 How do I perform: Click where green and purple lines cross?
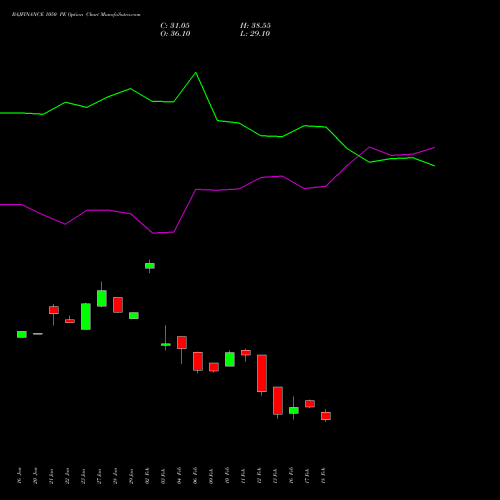click(x=359, y=155)
